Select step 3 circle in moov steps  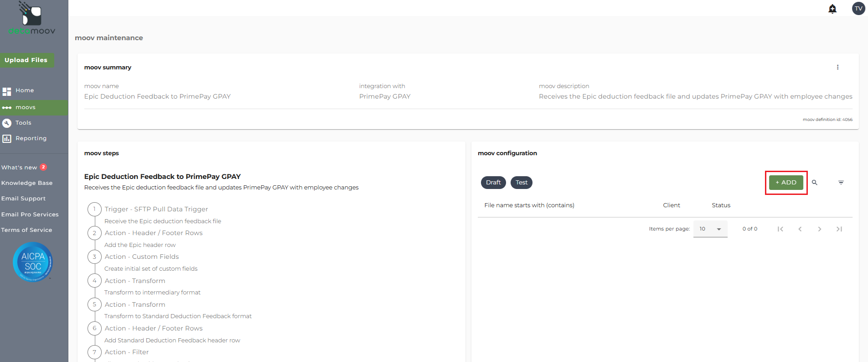pyautogui.click(x=94, y=257)
